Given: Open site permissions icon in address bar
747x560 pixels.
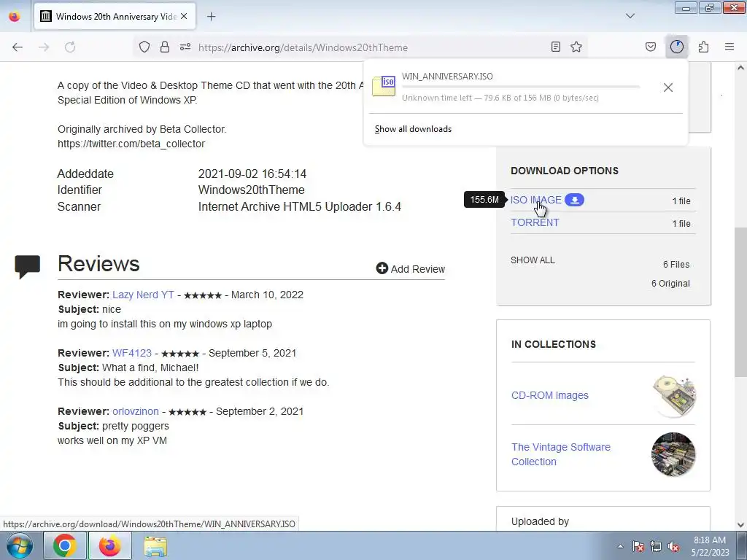Looking at the screenshot, I should [x=185, y=47].
